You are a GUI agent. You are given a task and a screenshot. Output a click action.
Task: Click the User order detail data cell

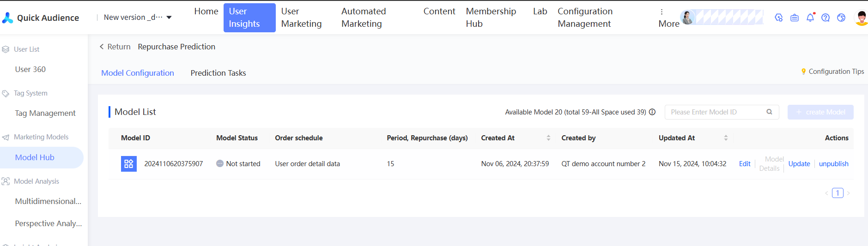pos(307,164)
